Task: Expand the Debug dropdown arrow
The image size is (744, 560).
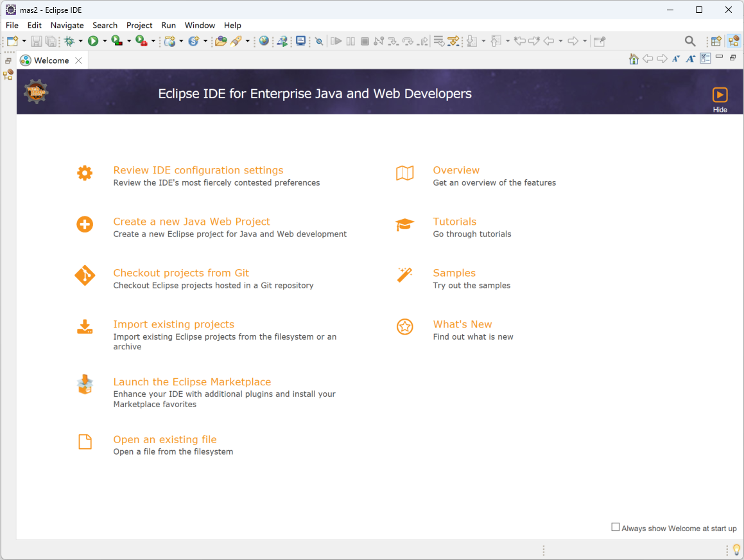Action: [x=81, y=41]
